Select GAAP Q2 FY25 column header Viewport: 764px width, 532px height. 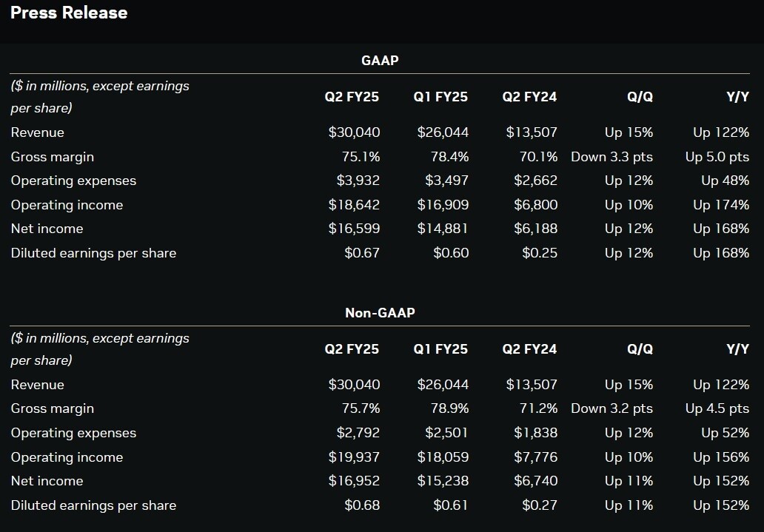point(352,97)
